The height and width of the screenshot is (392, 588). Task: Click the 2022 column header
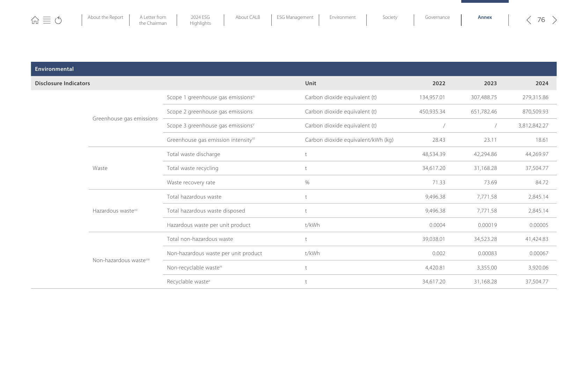tap(439, 83)
